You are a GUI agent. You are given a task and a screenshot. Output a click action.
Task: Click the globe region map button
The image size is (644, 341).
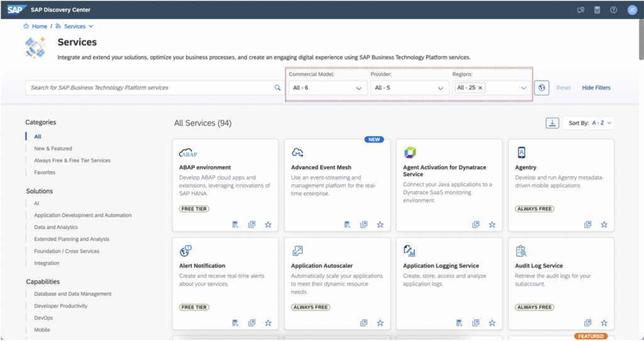(x=541, y=88)
